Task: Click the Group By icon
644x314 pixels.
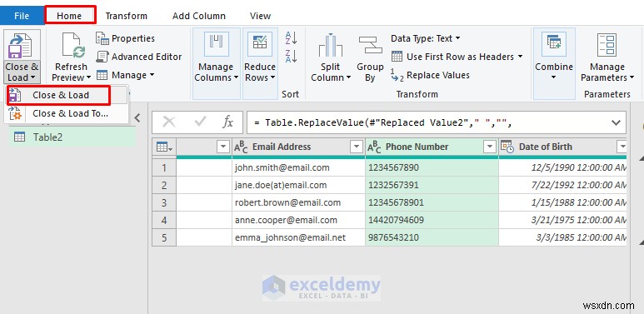Action: point(370,45)
